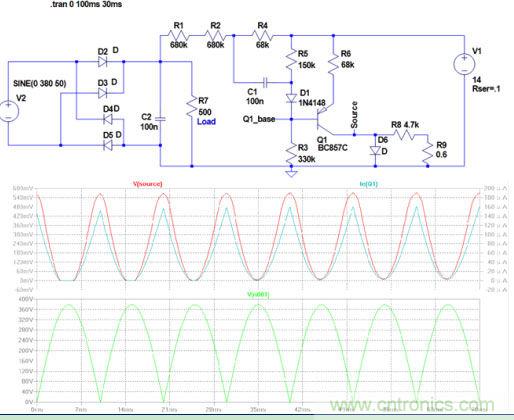Click the .tran 0 100ms 30ms directive
This screenshot has width=514, height=420.
point(86,4)
